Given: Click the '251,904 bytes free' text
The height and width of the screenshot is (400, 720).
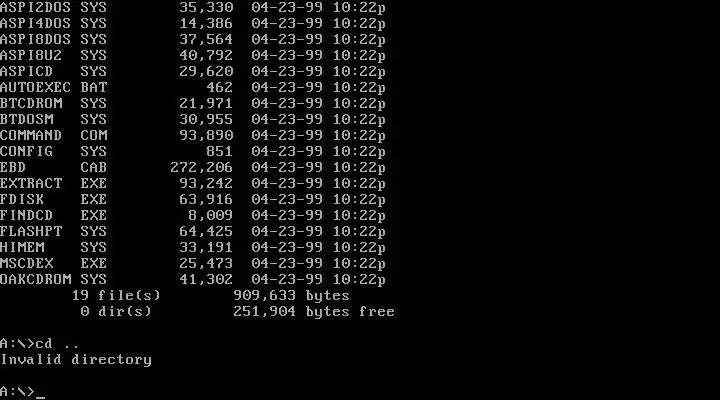Looking at the screenshot, I should click(x=314, y=311).
